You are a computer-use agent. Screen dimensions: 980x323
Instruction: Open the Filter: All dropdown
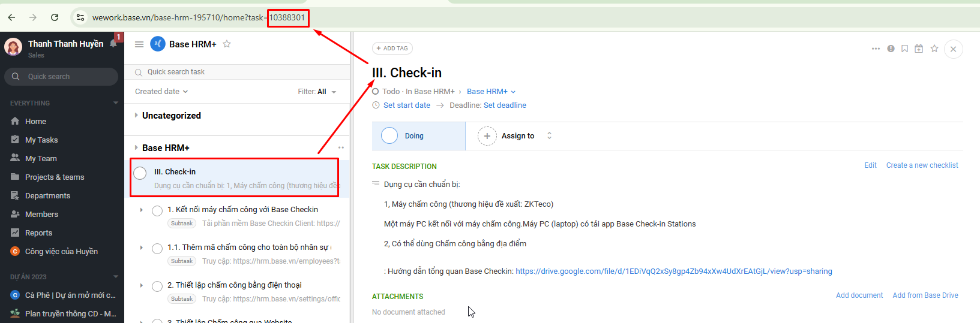[x=317, y=92]
